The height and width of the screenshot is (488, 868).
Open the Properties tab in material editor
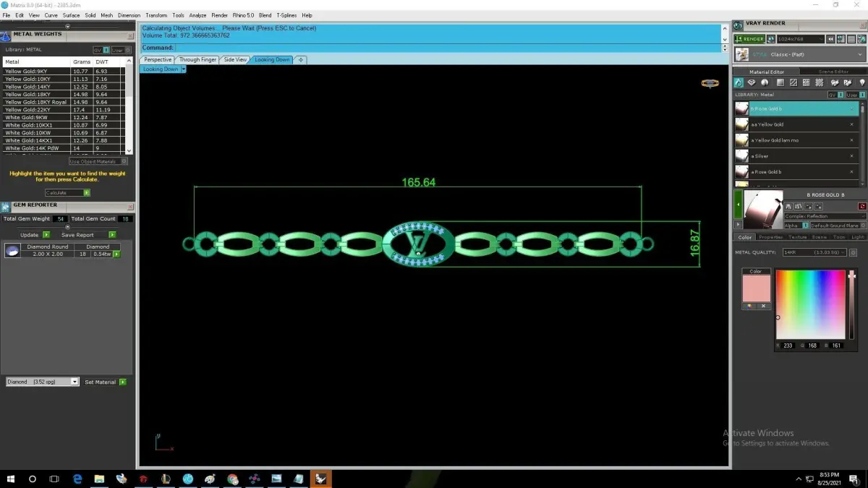(x=770, y=237)
